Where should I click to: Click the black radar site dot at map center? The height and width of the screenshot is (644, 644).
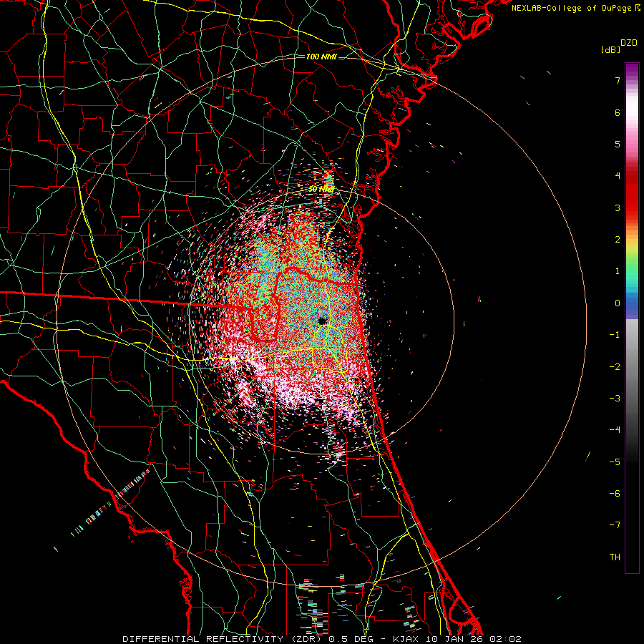323,321
